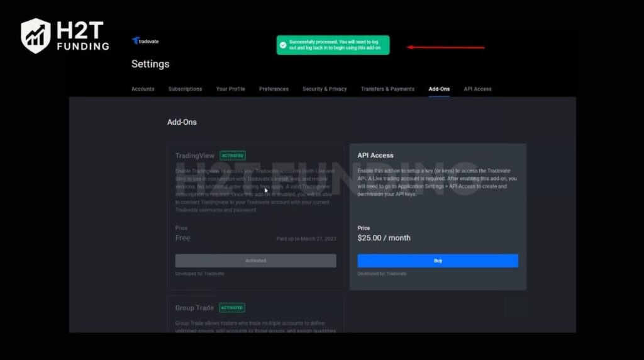Click the green success checkmark icon
The height and width of the screenshot is (360, 644).
283,45
